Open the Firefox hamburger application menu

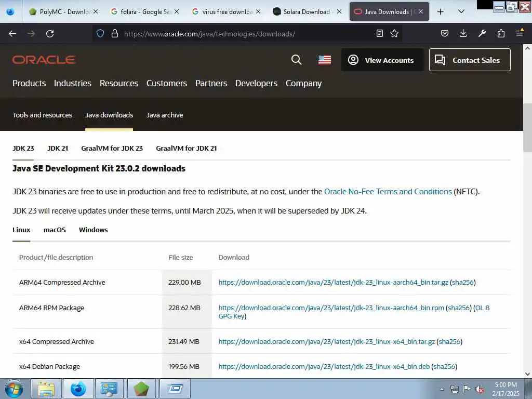point(520,33)
